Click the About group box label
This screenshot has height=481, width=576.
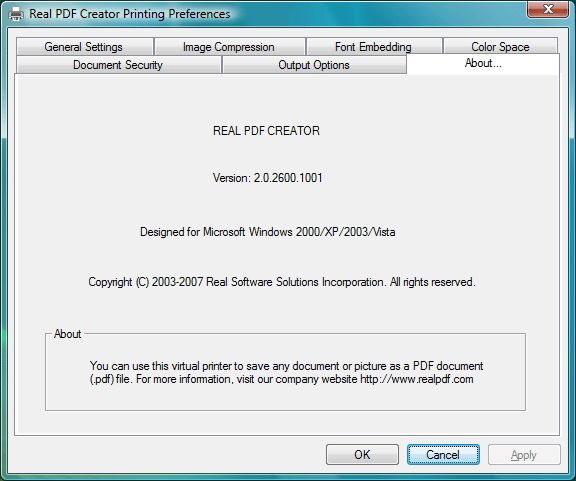(x=68, y=334)
